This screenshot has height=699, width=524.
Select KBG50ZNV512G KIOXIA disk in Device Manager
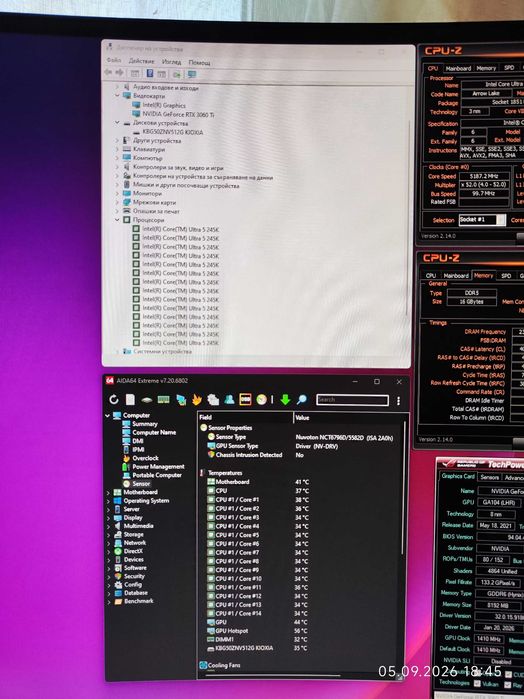click(x=173, y=132)
